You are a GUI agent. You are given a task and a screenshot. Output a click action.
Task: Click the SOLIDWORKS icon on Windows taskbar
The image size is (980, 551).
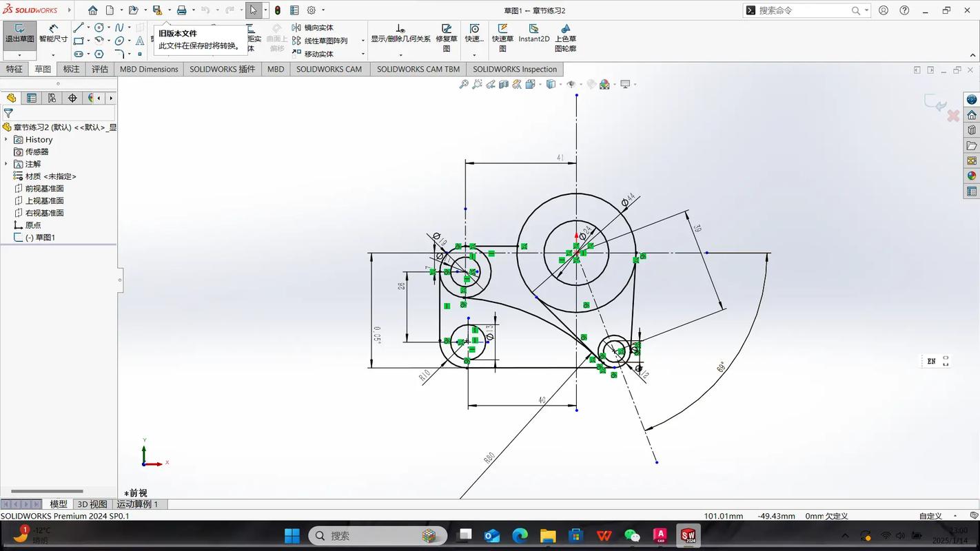pyautogui.click(x=688, y=535)
